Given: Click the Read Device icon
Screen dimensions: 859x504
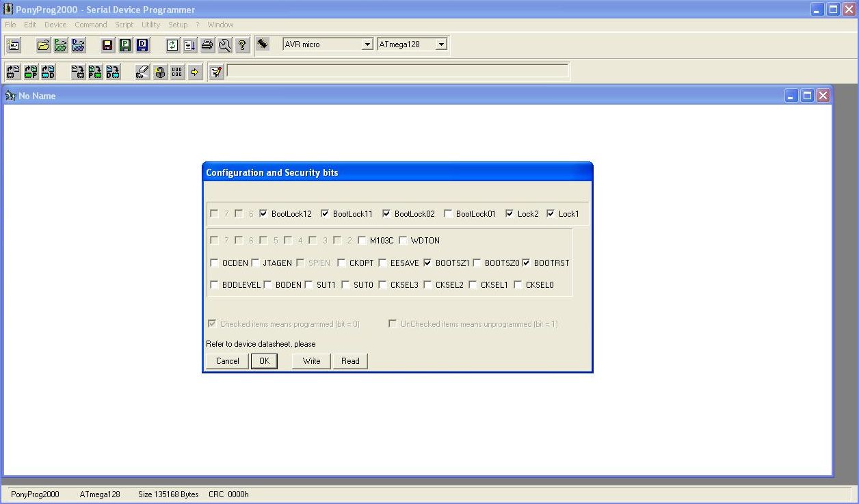Looking at the screenshot, I should click(13, 72).
